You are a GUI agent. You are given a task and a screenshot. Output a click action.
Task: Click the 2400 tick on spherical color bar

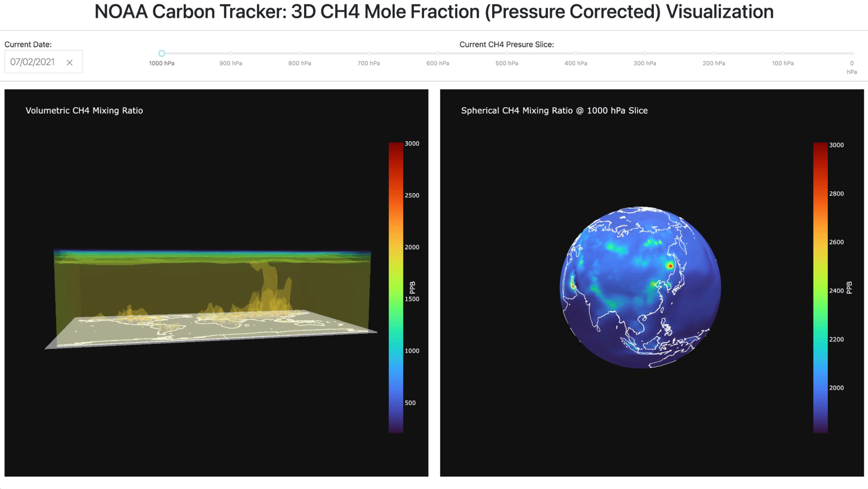[x=836, y=290]
